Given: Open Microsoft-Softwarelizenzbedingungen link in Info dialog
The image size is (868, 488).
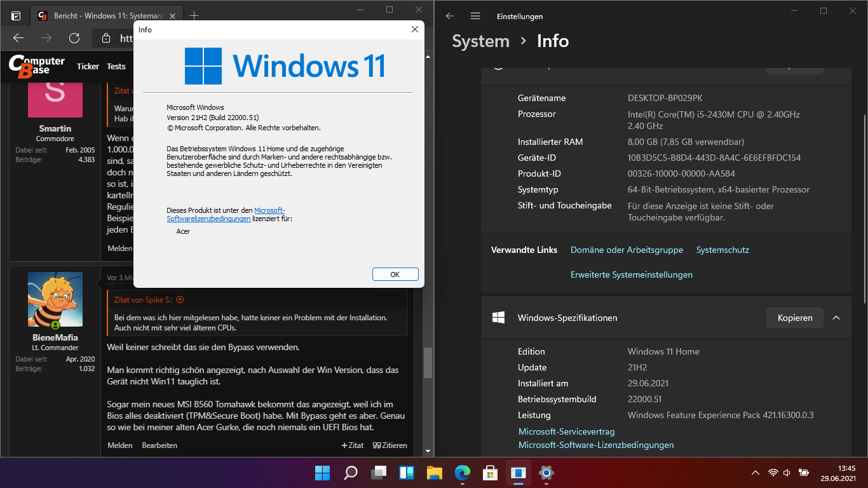Looking at the screenshot, I should tap(226, 215).
